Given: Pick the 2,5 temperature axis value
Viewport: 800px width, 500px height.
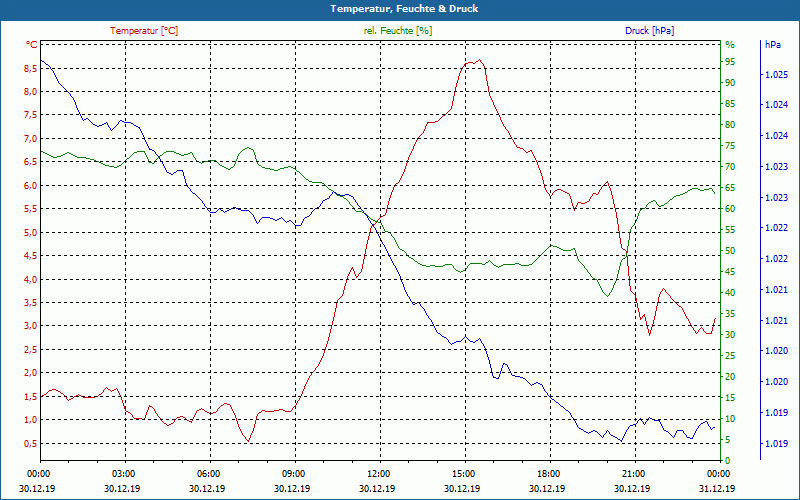Looking at the screenshot, I should click(31, 349).
